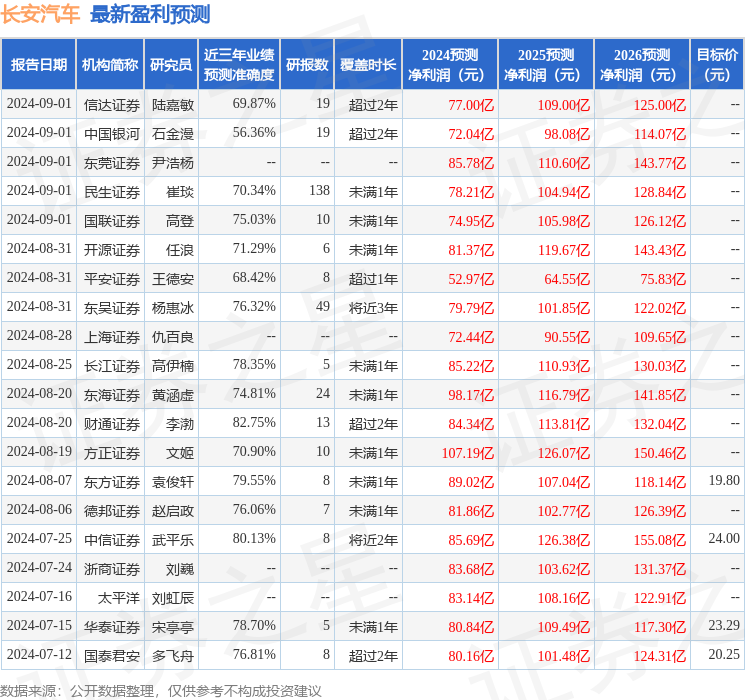
Task: Select the 国泰君安 institution cell
Action: coord(112,655)
